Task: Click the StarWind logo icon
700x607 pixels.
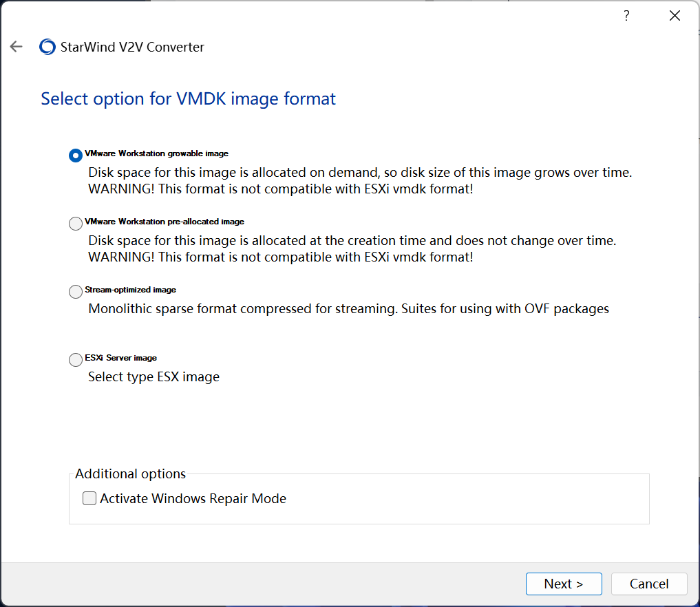Action: click(47, 47)
